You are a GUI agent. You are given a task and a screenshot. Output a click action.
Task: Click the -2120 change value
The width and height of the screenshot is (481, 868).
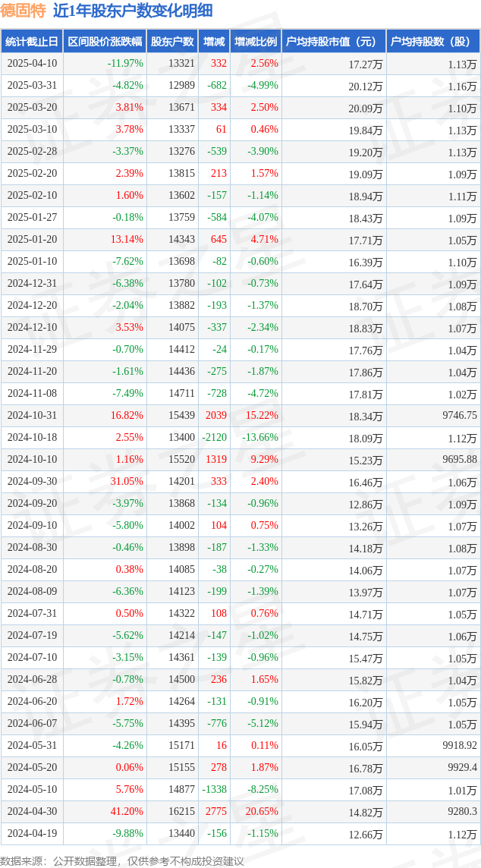215,437
